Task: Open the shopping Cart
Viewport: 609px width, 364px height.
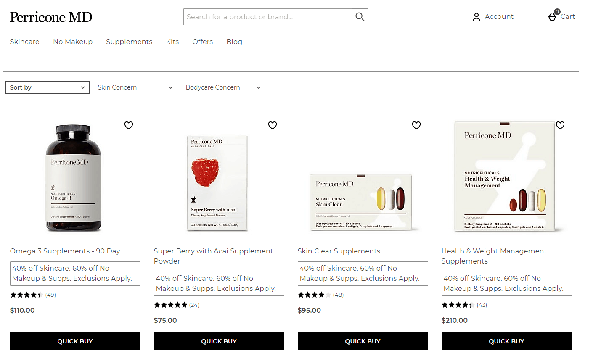Action: [561, 16]
